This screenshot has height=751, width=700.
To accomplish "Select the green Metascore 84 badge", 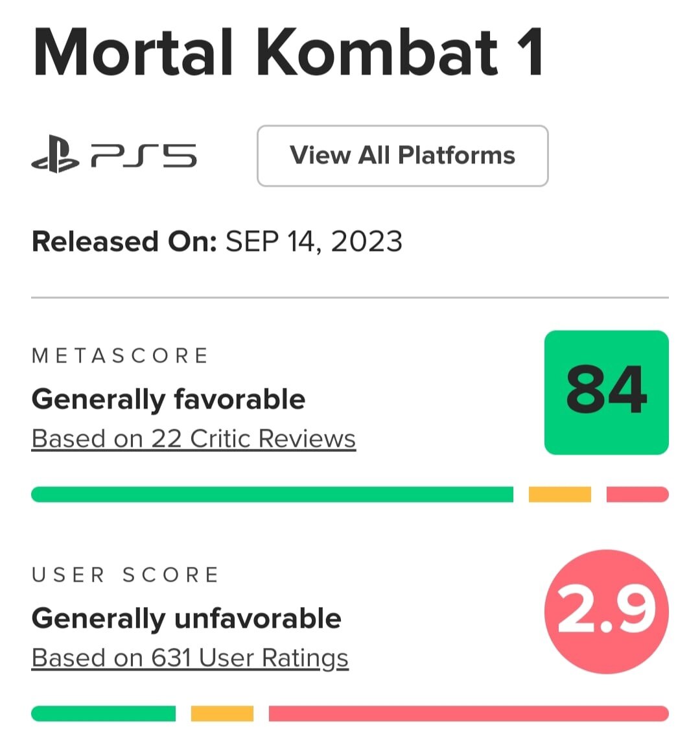I will 607,390.
